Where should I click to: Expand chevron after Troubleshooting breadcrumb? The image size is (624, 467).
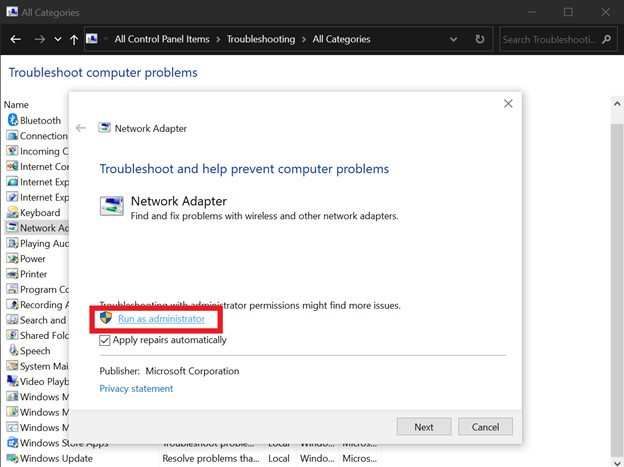click(x=304, y=39)
